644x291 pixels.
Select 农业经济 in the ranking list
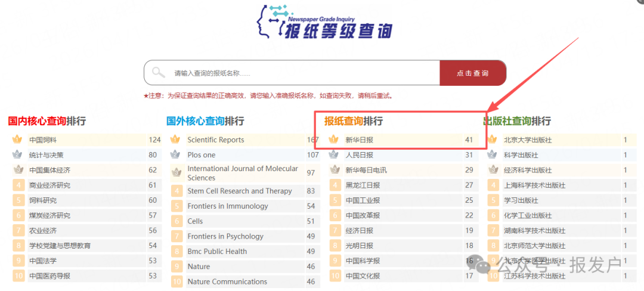pyautogui.click(x=43, y=231)
